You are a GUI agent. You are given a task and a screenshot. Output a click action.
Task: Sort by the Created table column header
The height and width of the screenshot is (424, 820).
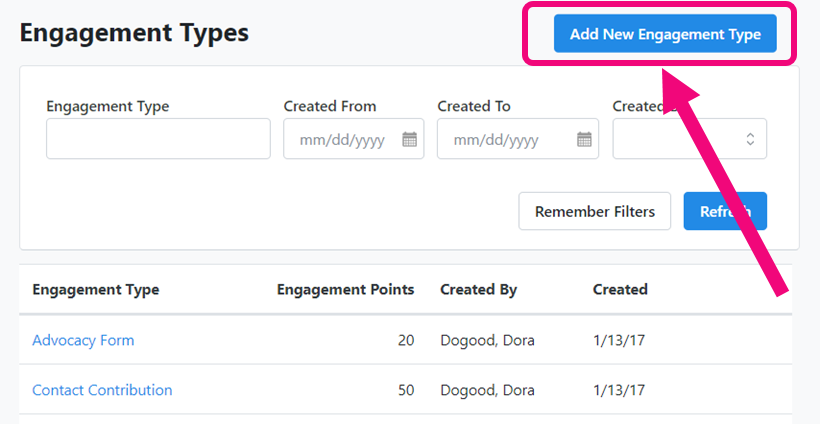(620, 290)
